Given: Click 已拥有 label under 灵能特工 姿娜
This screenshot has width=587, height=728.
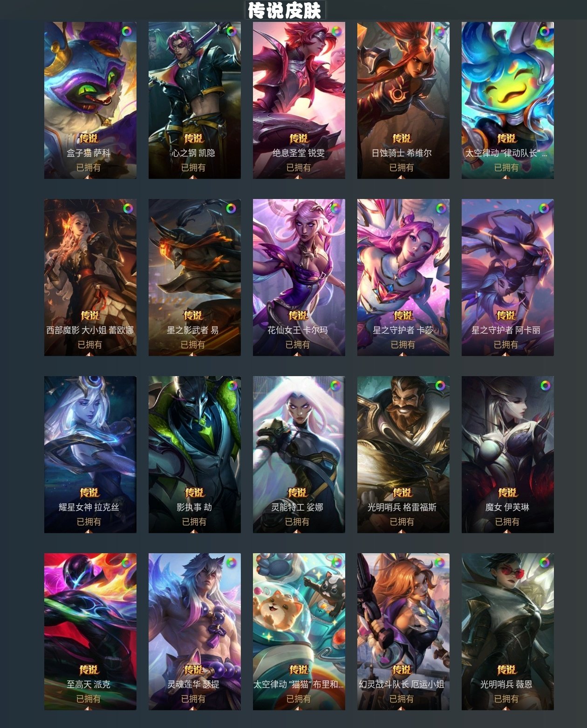Looking at the screenshot, I should point(297,522).
